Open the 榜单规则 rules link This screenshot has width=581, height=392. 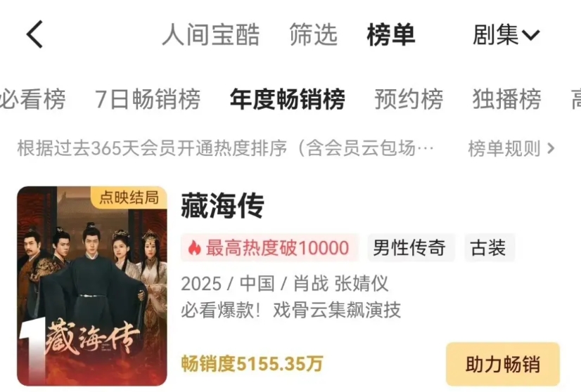pos(511,148)
